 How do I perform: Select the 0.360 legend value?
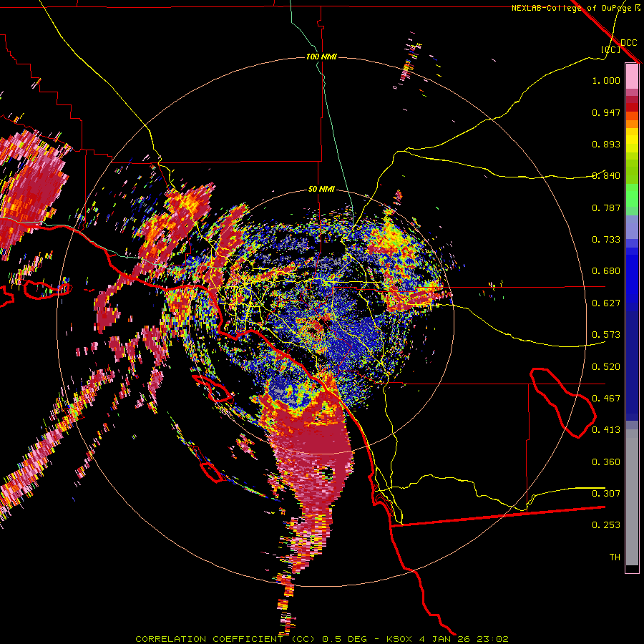(606, 462)
